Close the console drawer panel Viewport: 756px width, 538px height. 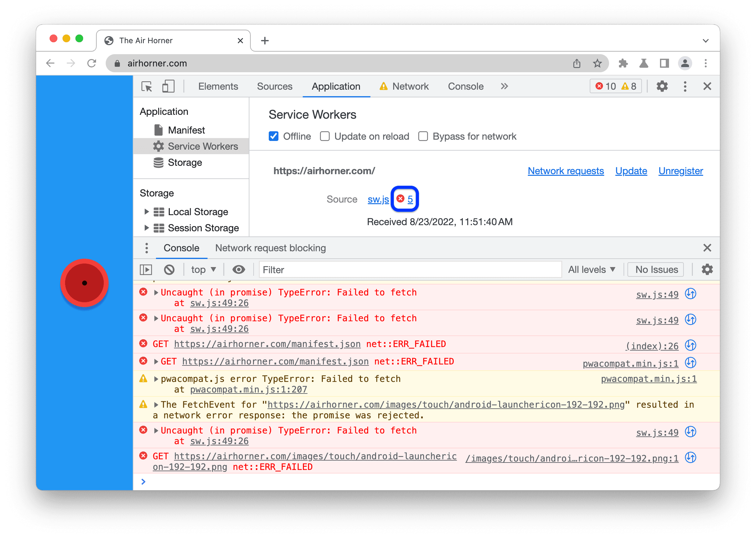[x=707, y=247]
